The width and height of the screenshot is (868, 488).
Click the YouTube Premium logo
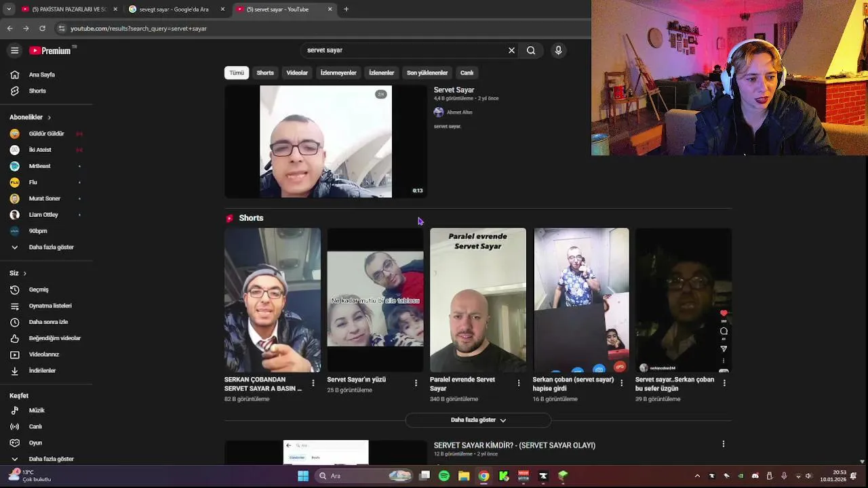[x=52, y=50]
